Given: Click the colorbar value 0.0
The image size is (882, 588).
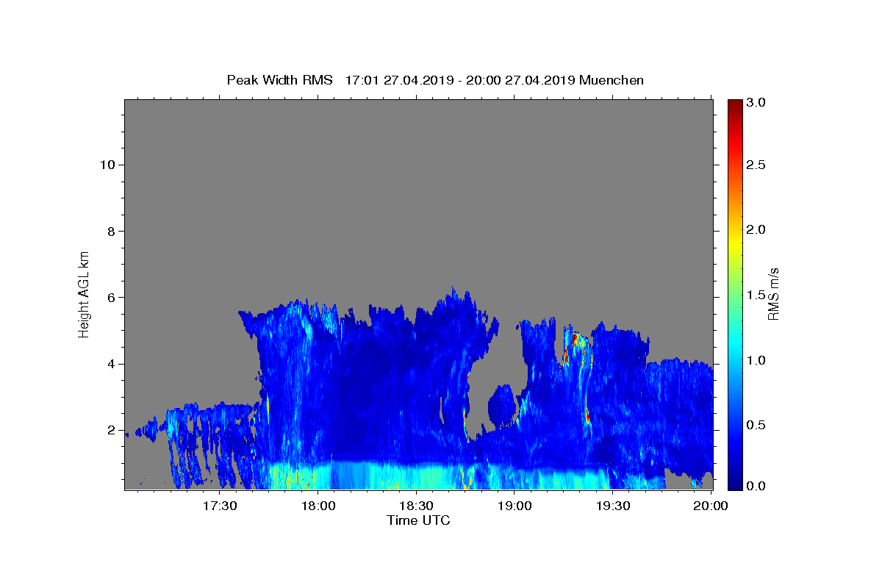Looking at the screenshot, I should click(757, 486).
